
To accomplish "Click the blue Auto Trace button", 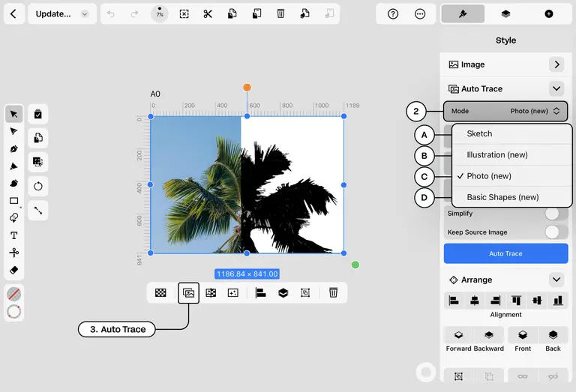I will click(x=505, y=253).
